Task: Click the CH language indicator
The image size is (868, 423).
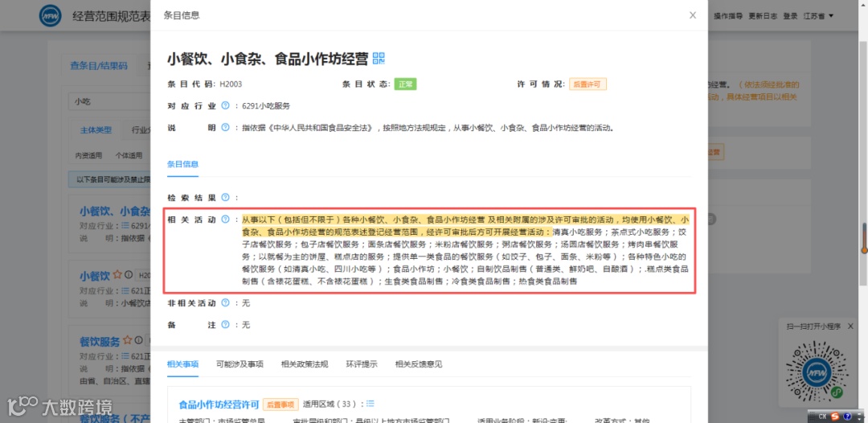Action: click(823, 417)
